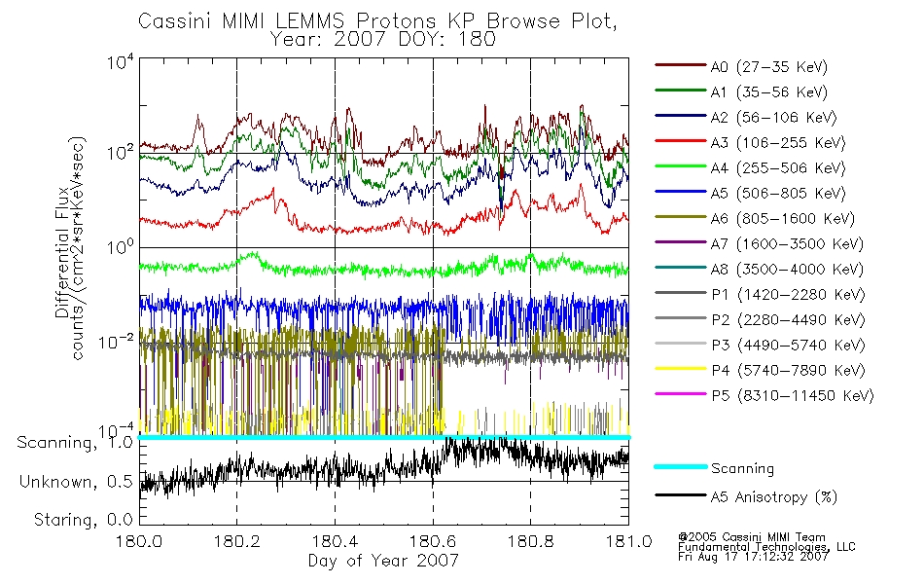
Task: Click the x-axis tick label 180.2
Action: [237, 541]
